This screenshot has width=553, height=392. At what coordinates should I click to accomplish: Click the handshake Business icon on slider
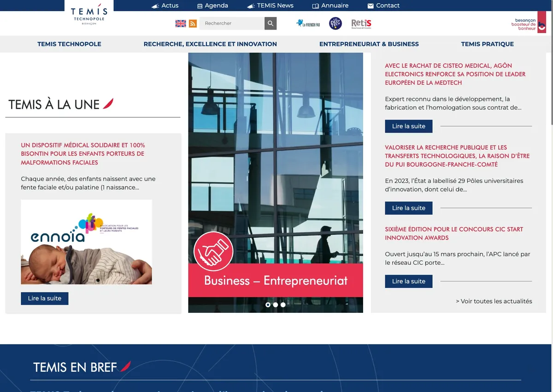coord(213,252)
